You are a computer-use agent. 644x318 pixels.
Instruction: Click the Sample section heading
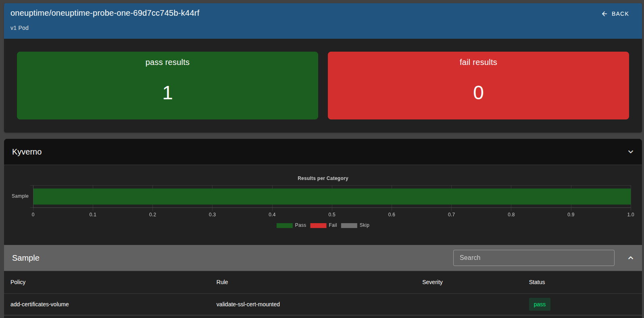(x=26, y=258)
